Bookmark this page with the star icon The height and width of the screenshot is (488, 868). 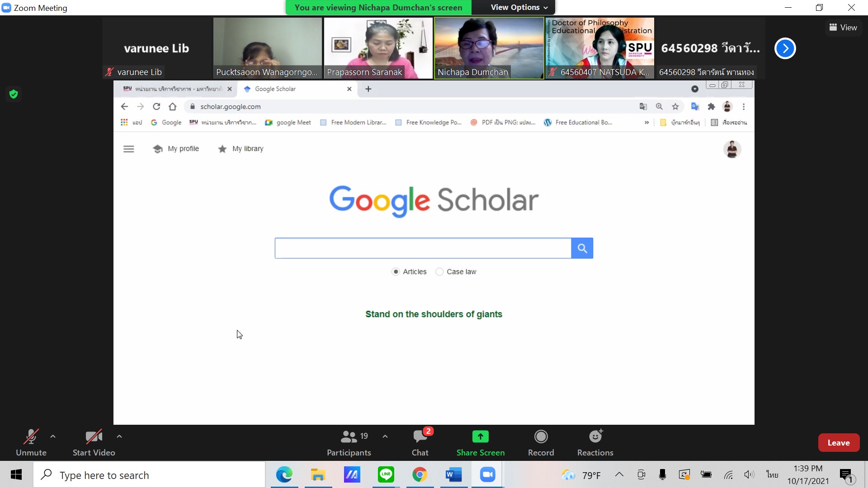tap(675, 107)
